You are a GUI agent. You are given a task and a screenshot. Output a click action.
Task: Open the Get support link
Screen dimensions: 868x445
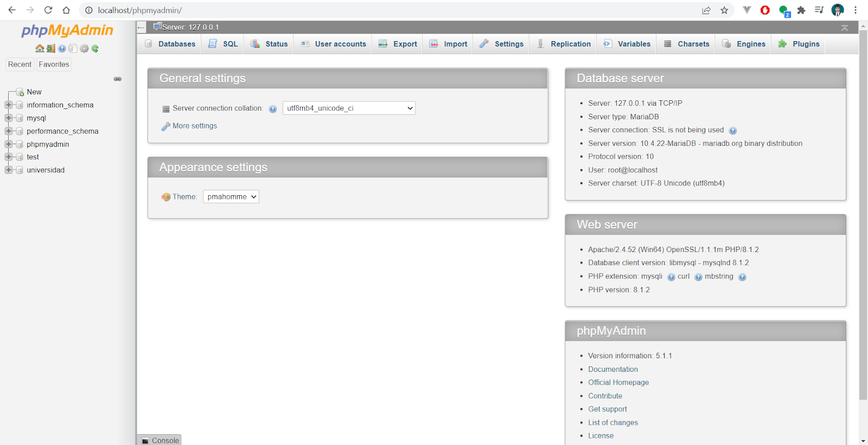coord(608,409)
